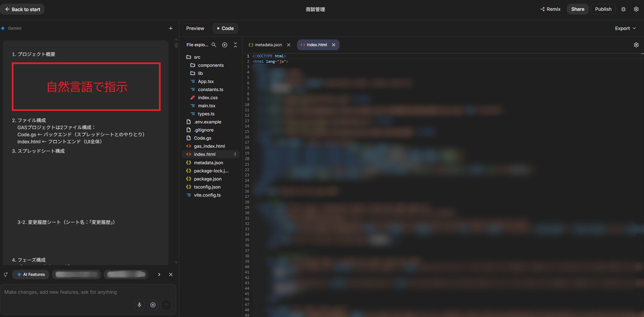Search files in the file explorer
This screenshot has height=317, width=644.
click(x=214, y=45)
